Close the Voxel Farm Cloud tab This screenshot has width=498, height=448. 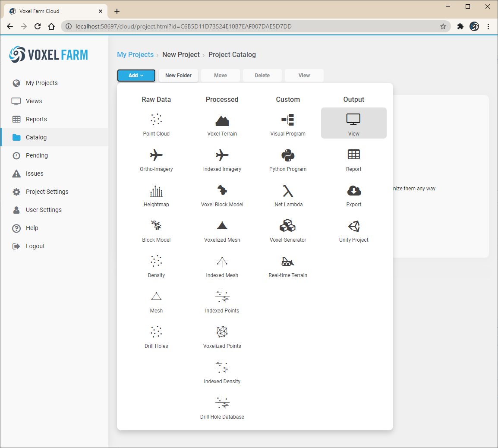click(x=101, y=11)
